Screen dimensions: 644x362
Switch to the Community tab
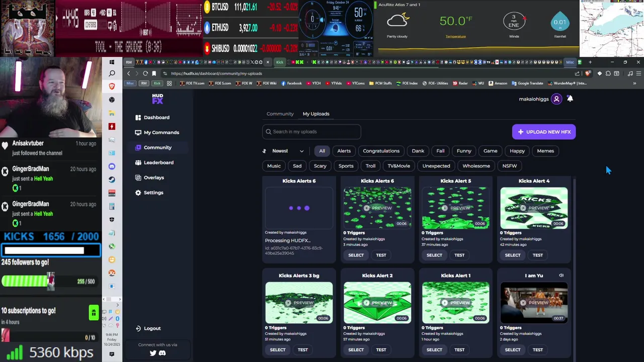[280, 114]
